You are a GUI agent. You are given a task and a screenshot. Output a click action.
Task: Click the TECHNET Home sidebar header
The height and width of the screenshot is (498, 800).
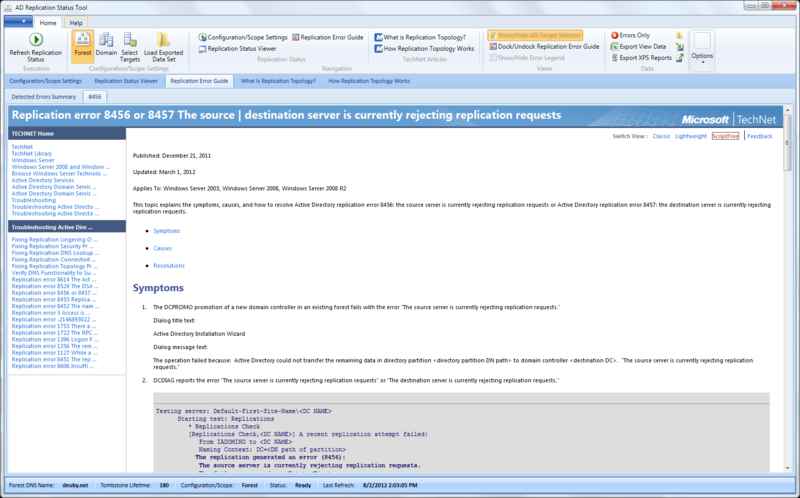click(x=66, y=134)
